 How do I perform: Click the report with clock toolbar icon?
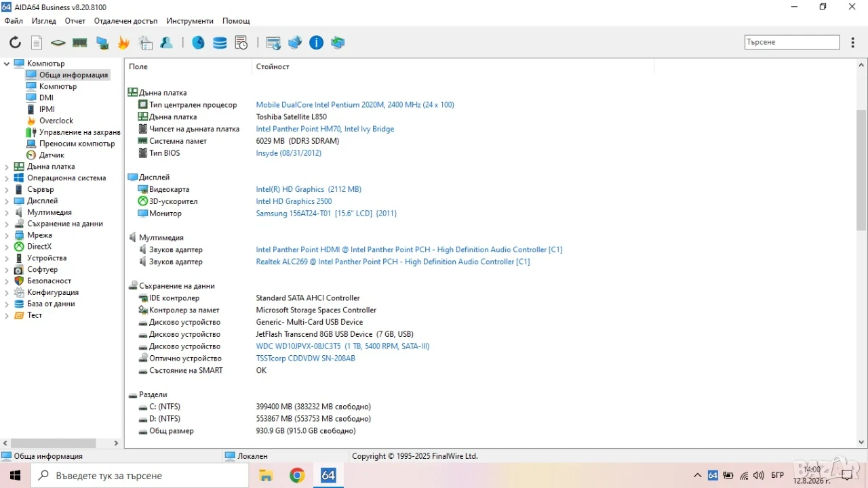tap(241, 43)
